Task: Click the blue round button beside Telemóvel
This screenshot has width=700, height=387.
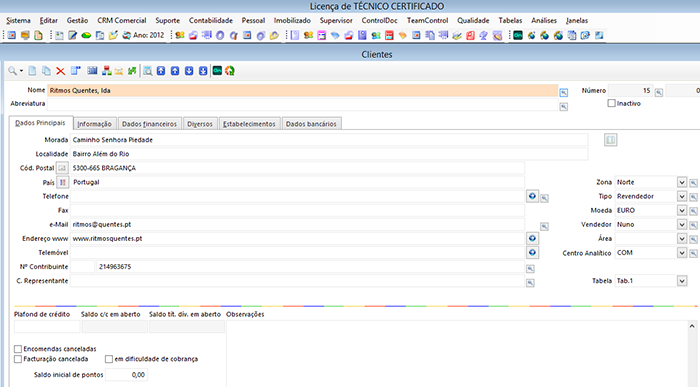Action: (532, 253)
